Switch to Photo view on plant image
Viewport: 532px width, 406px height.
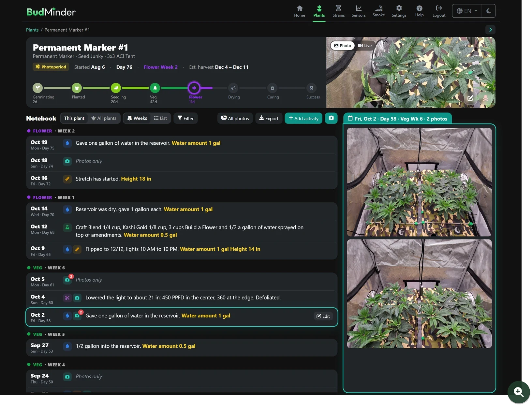click(342, 46)
